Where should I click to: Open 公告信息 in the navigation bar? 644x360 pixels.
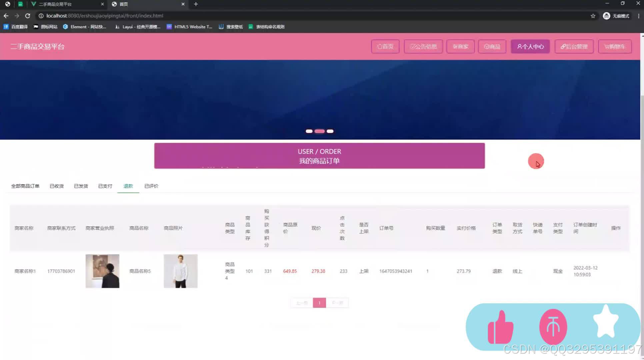point(423,47)
